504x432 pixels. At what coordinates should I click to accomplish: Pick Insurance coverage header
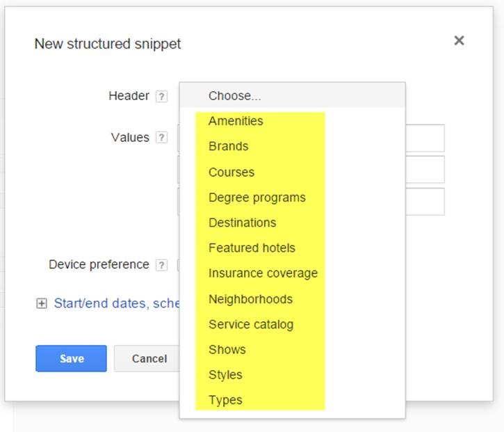[x=263, y=273]
